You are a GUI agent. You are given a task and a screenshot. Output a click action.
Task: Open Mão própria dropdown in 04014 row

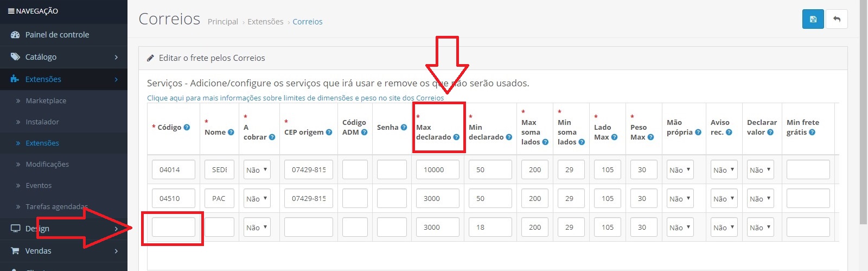(680, 169)
